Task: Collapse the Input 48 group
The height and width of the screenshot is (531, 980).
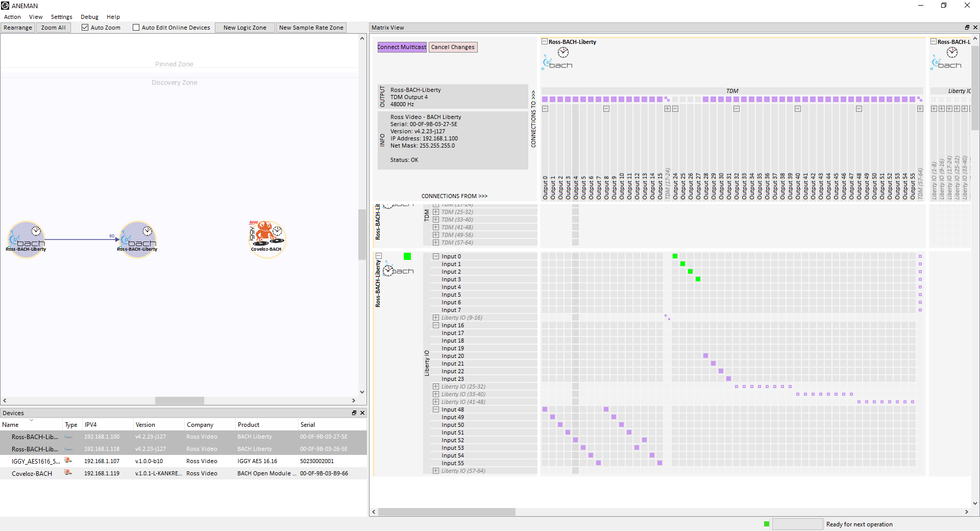Action: (436, 409)
